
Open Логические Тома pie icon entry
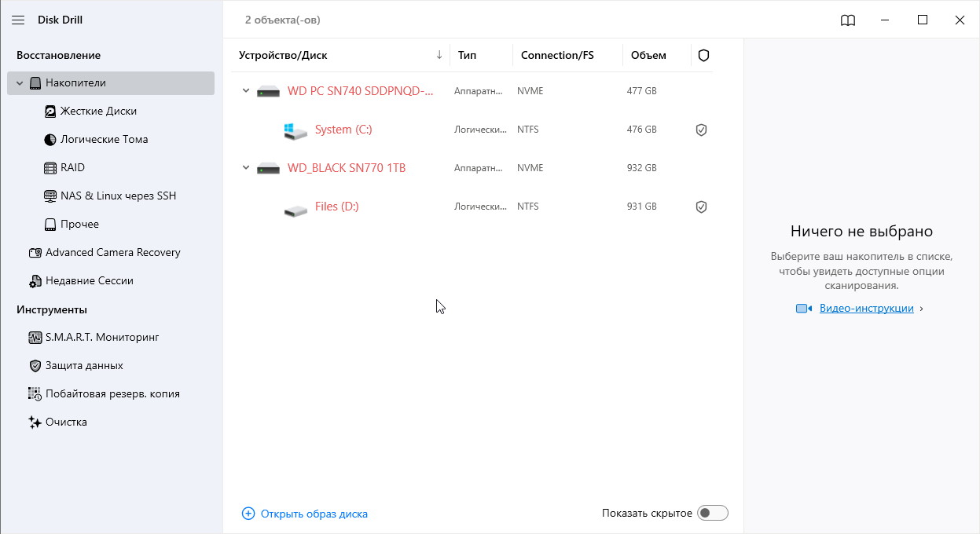click(50, 140)
